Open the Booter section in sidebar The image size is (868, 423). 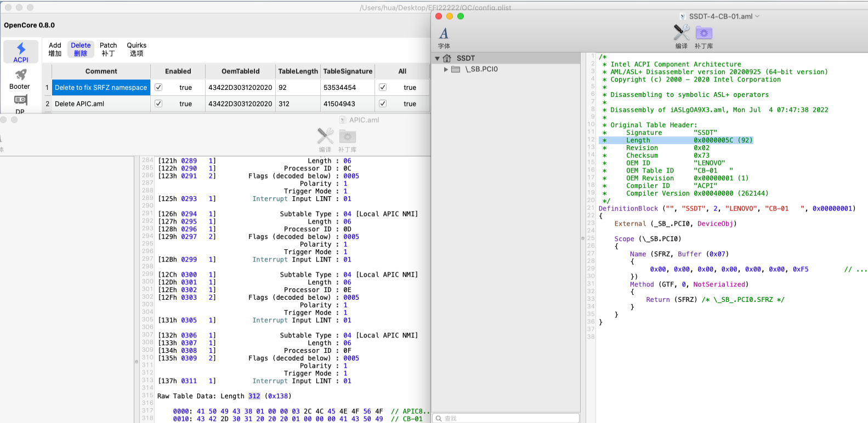20,79
